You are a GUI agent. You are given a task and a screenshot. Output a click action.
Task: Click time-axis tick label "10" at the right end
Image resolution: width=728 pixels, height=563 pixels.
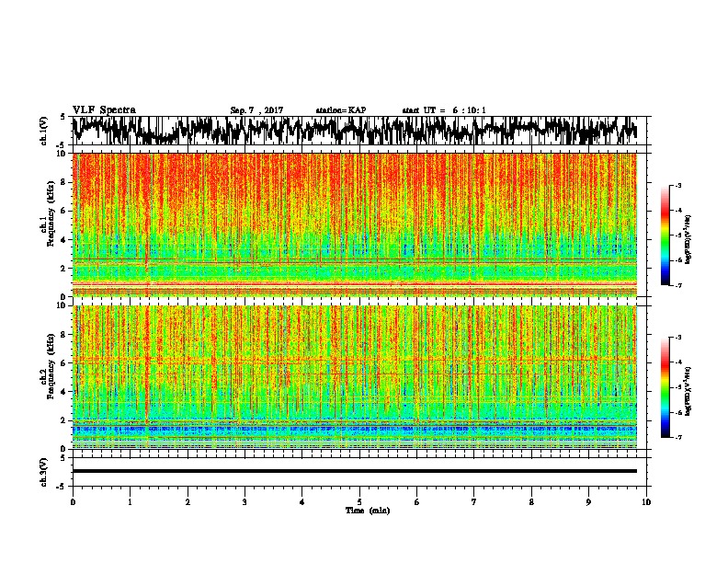[x=646, y=502]
